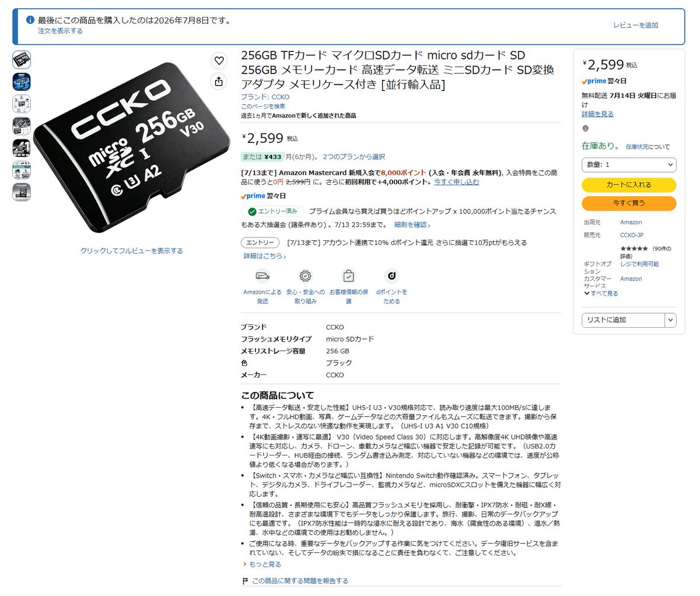Click the エントリー button for dポイント campaign

coord(260,243)
